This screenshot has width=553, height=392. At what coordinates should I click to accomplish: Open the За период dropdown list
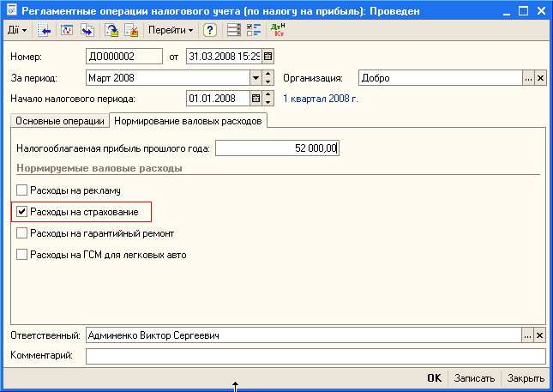255,78
